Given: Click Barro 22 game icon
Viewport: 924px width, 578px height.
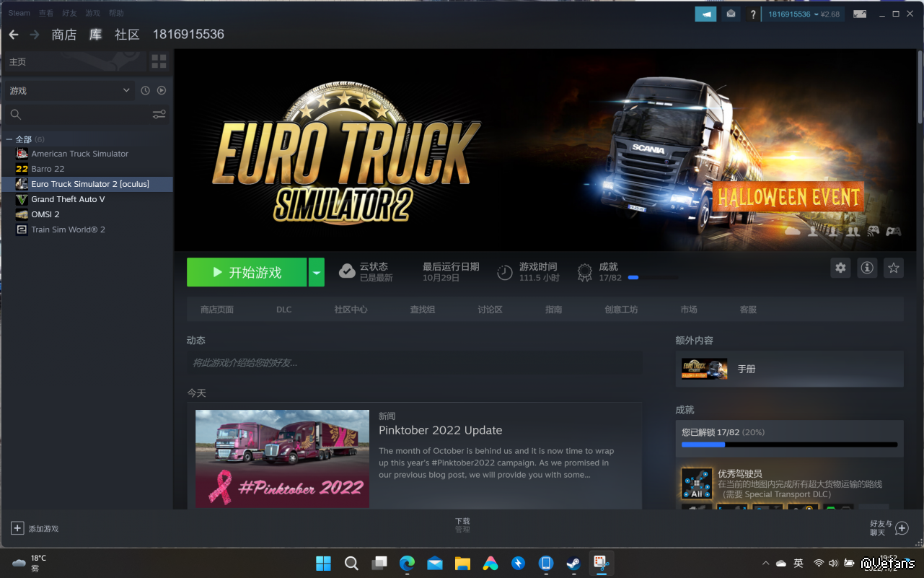Looking at the screenshot, I should point(22,169).
